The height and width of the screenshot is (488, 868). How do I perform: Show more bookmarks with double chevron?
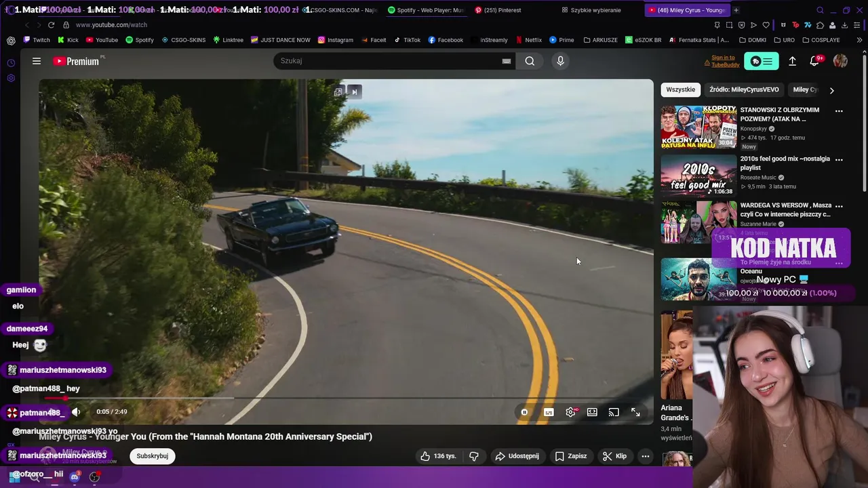click(x=859, y=40)
